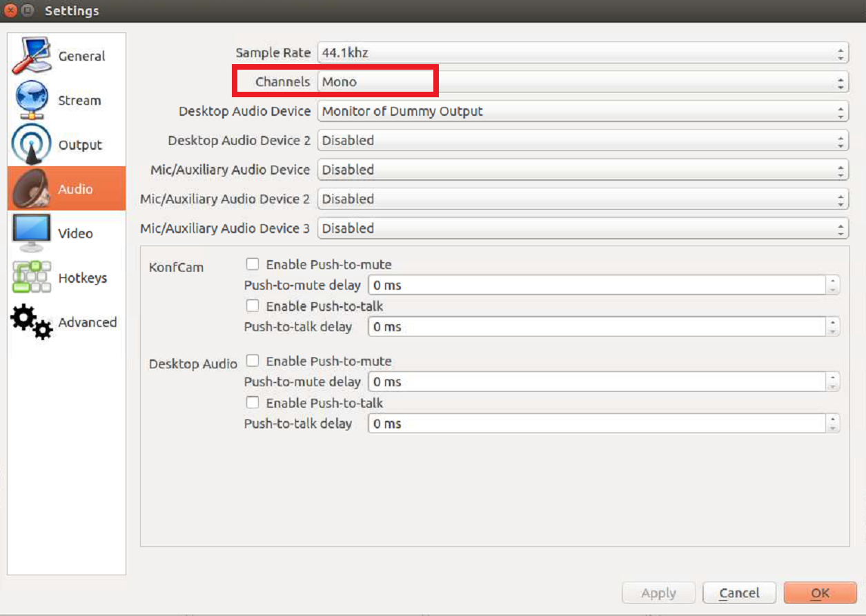Enable Push-to-mute for Desktop Audio

pos(253,361)
